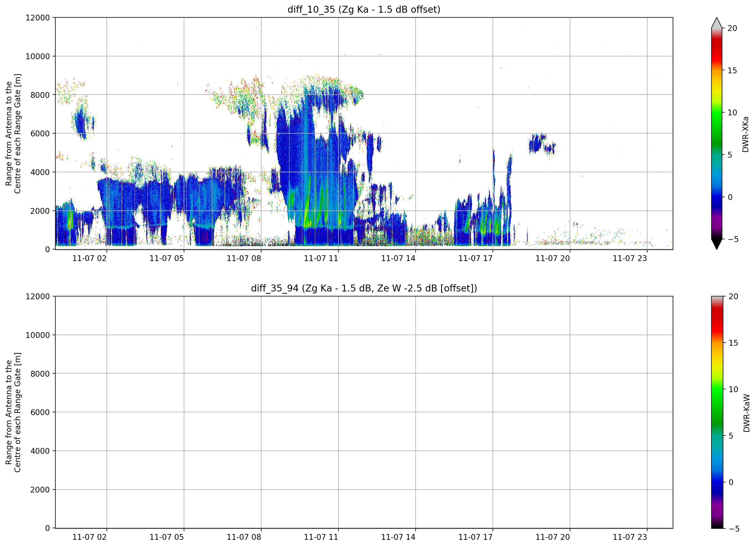Select "11-07 05" tick under the top plot

(167, 259)
